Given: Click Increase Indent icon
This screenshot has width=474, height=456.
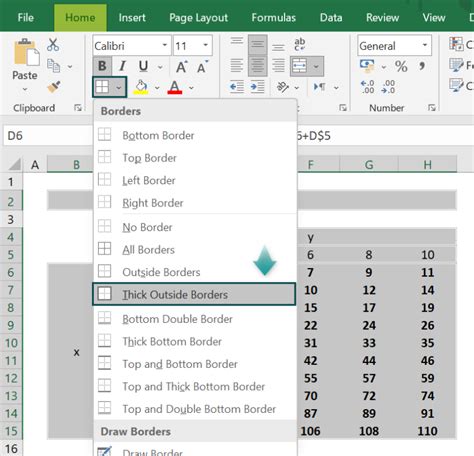Looking at the screenshot, I should click(x=257, y=87).
